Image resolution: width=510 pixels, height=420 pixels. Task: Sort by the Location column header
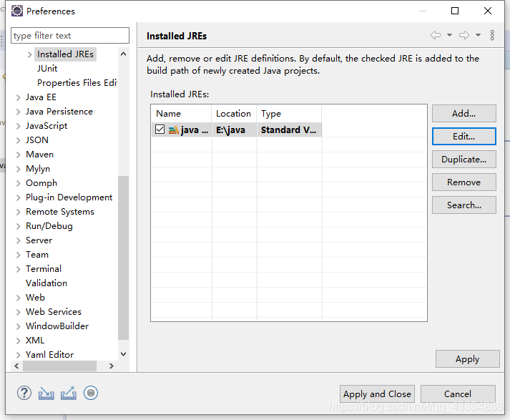pyautogui.click(x=234, y=114)
